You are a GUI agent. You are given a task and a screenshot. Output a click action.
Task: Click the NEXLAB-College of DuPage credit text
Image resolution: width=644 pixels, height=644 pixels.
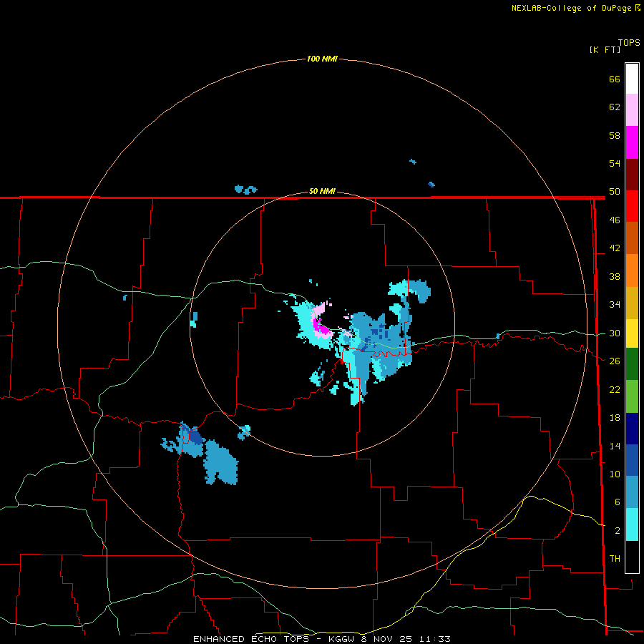pos(571,8)
